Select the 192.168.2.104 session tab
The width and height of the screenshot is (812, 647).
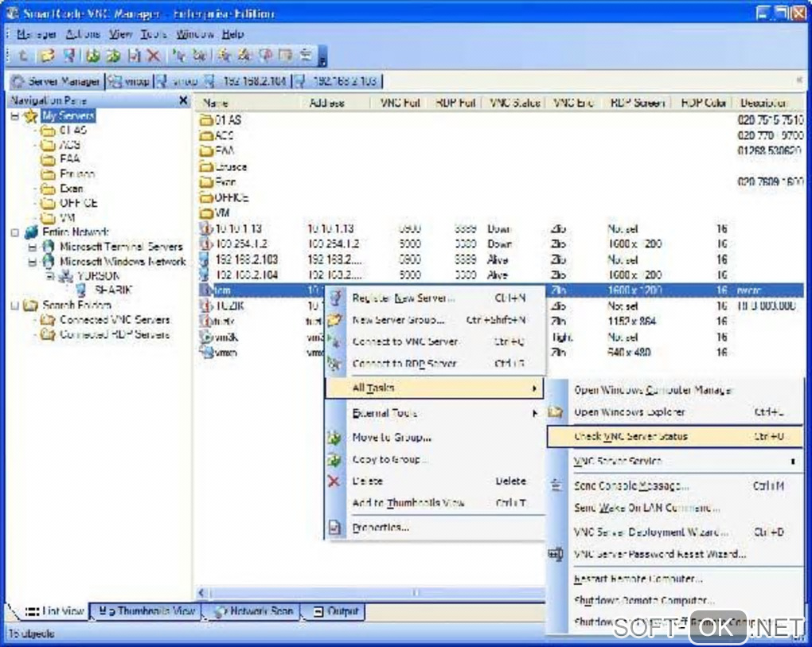pyautogui.click(x=247, y=81)
